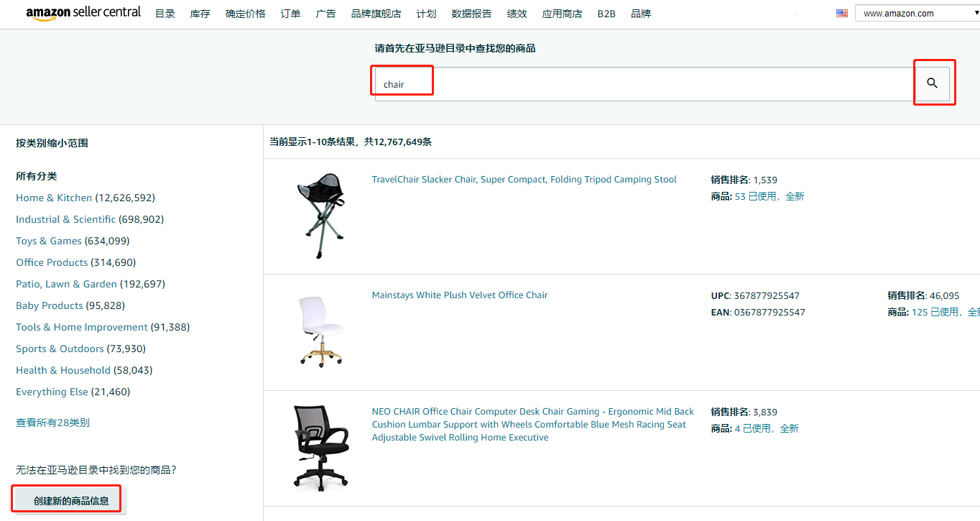The image size is (980, 521).
Task: Filter by Baby Products category
Action: point(50,305)
